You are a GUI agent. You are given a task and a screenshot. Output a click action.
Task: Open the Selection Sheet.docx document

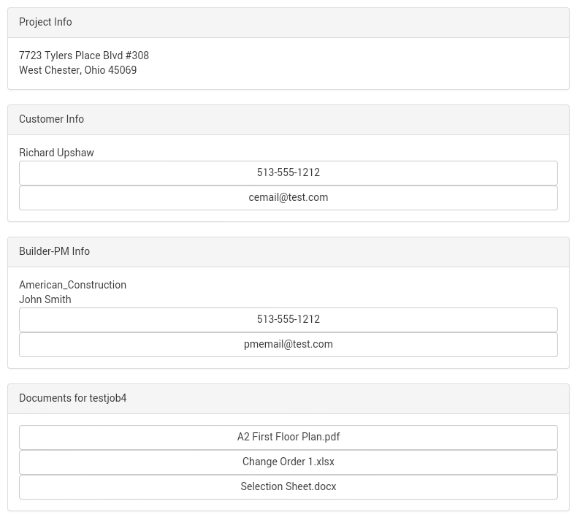[288, 487]
